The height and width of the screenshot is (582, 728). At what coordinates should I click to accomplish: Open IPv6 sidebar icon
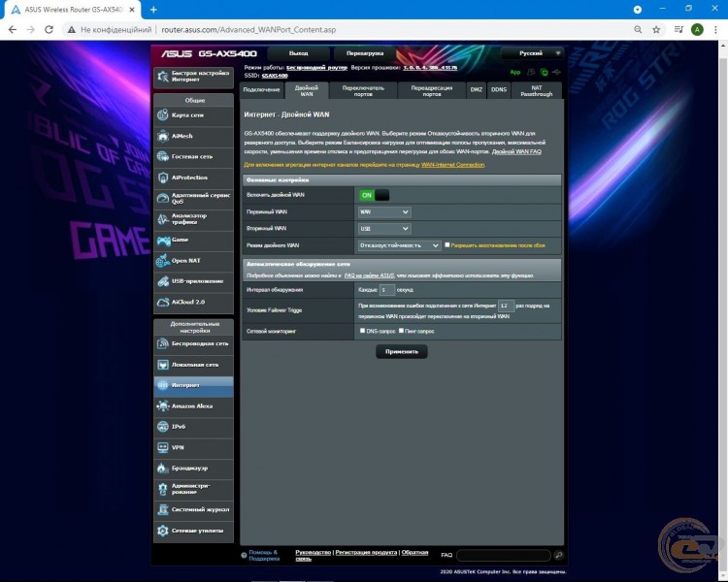[x=162, y=427]
